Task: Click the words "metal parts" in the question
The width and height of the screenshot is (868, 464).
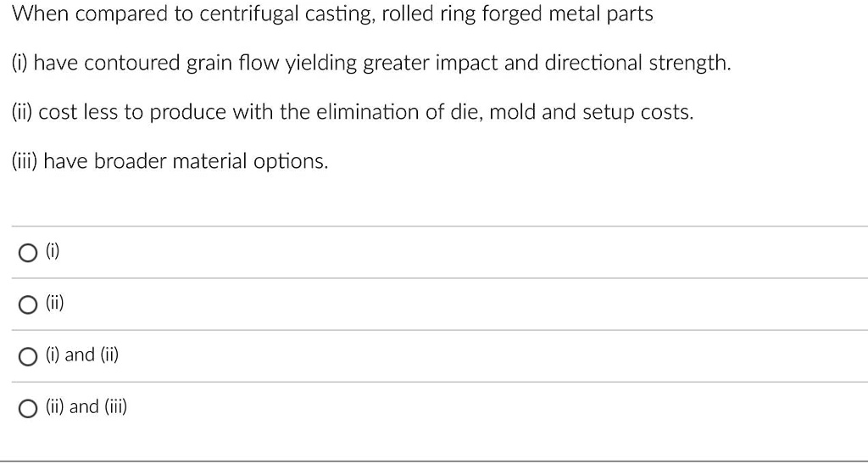Action: tap(601, 14)
